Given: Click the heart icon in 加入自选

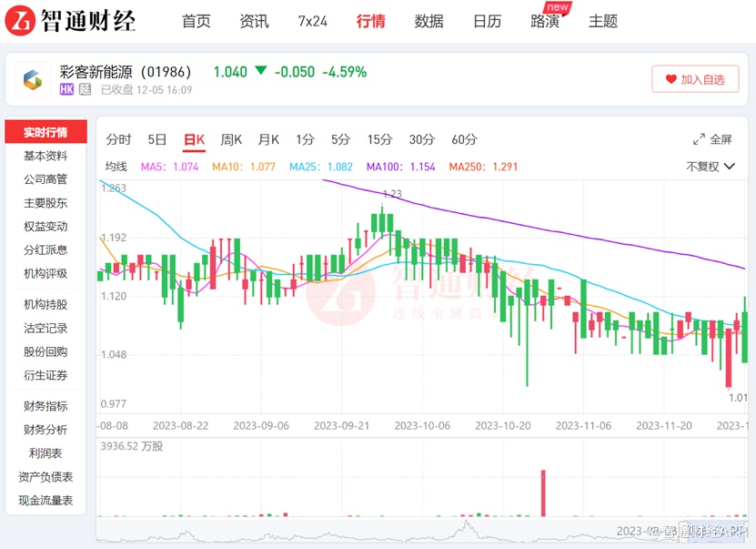Looking at the screenshot, I should click(x=671, y=79).
